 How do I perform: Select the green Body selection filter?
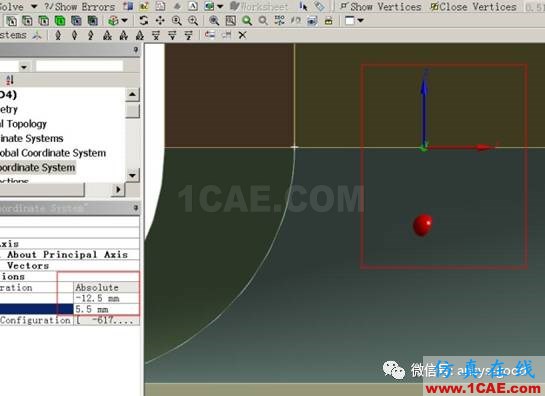(60, 21)
